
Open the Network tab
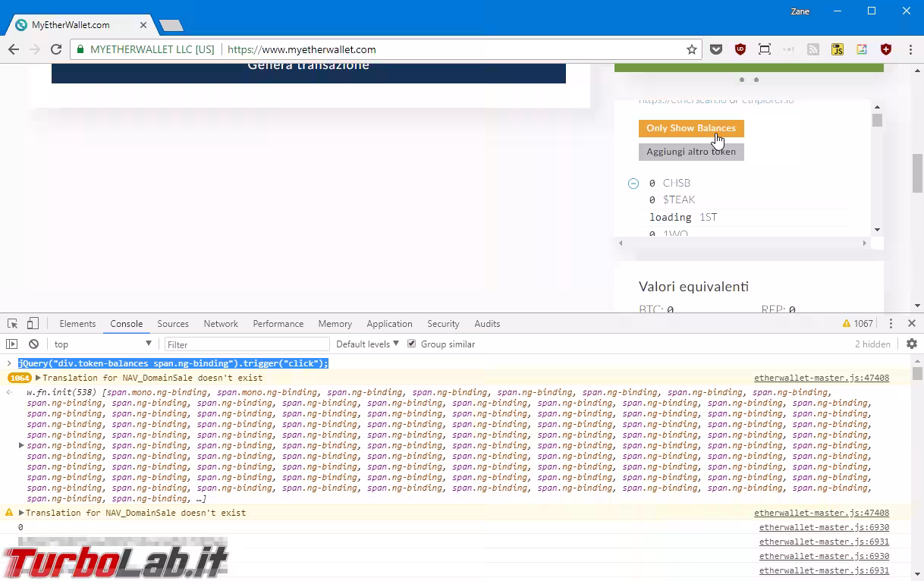point(221,324)
